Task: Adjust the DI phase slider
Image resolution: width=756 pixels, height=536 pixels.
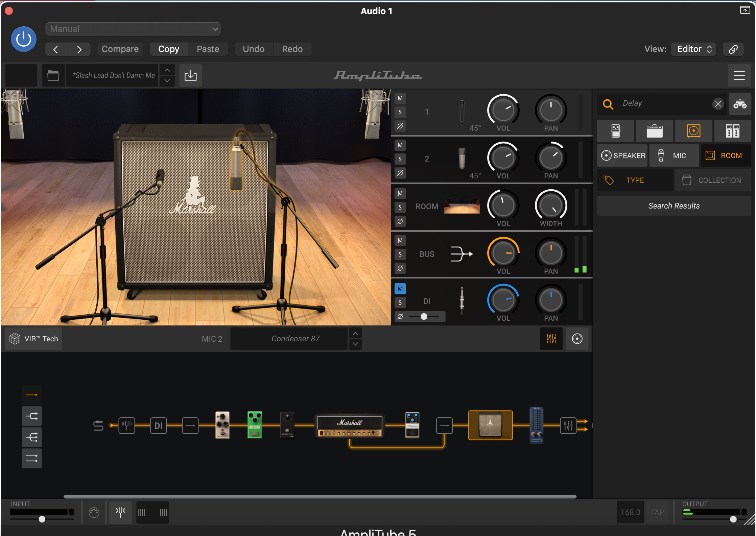Action: (424, 317)
